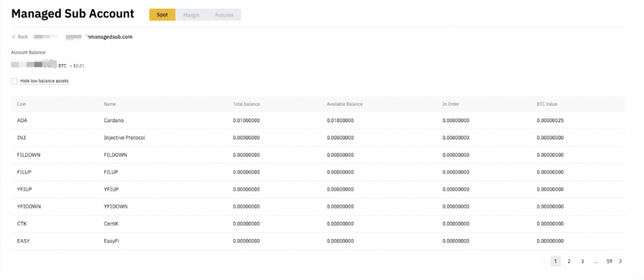
Task: Click the Total balance column header
Action: coord(247,104)
